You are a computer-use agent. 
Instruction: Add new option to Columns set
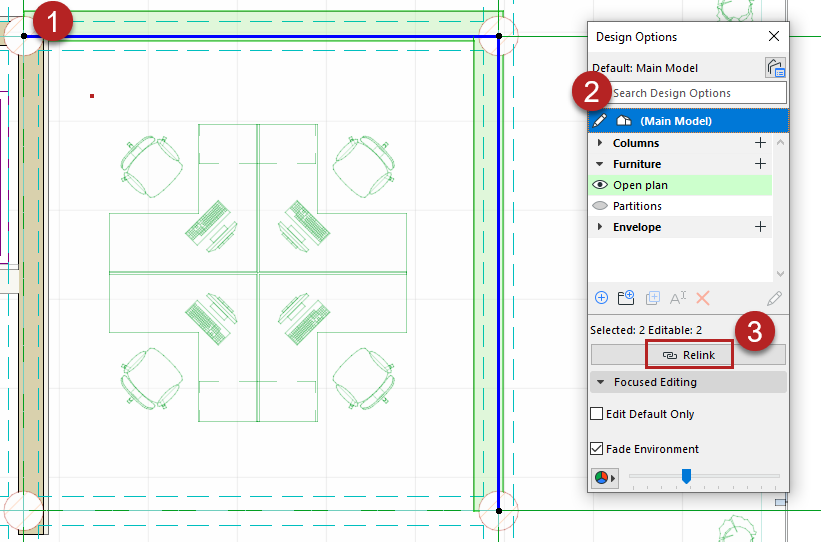coord(760,142)
